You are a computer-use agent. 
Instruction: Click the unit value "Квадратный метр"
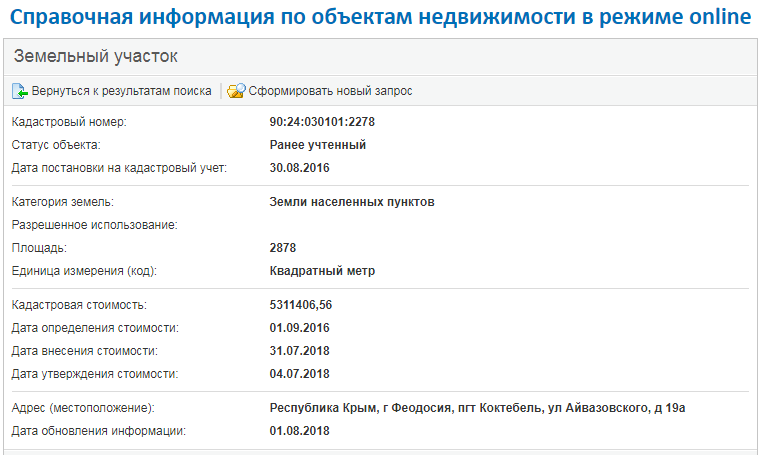322,271
